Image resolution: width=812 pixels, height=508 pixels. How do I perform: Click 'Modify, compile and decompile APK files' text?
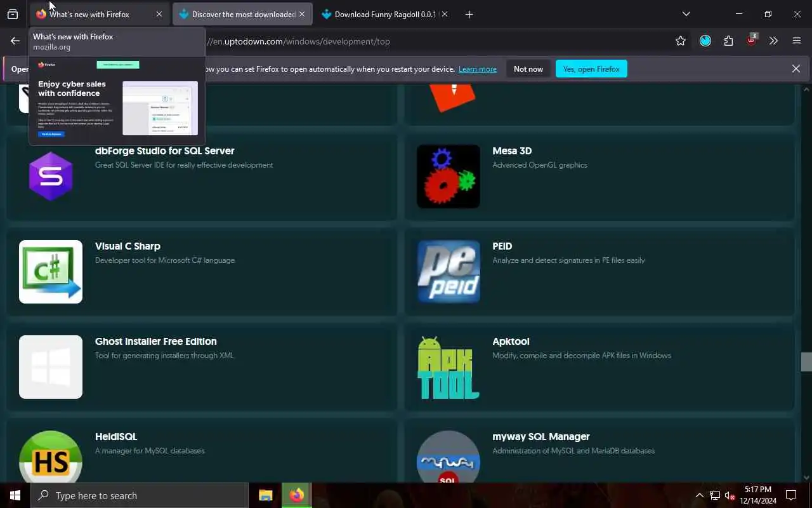click(x=582, y=356)
